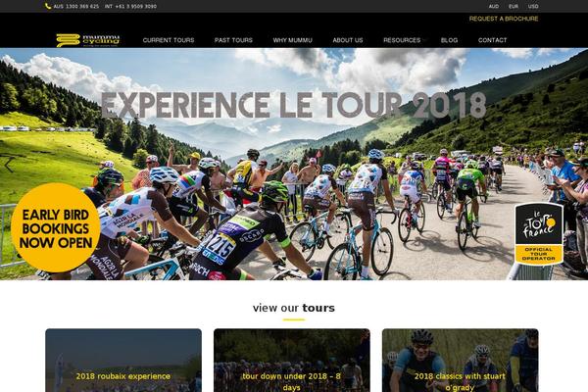Click the phone icon in top bar

pos(48,6)
